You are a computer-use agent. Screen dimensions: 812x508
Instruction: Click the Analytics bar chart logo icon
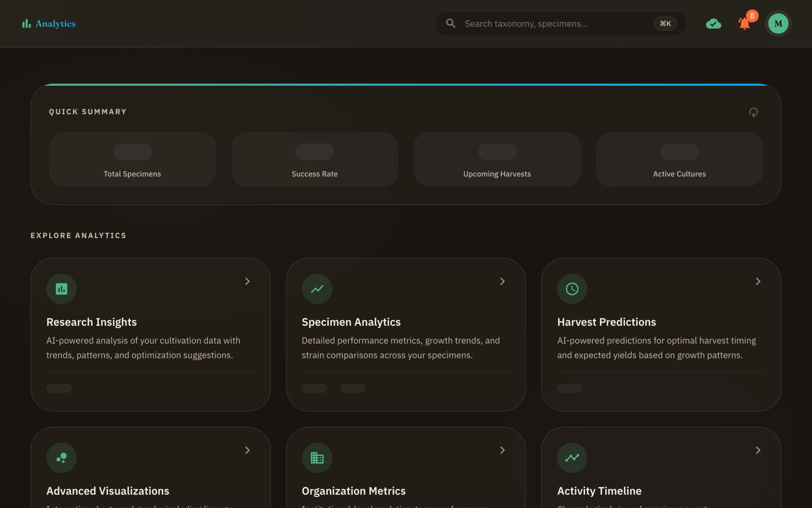[x=26, y=24]
